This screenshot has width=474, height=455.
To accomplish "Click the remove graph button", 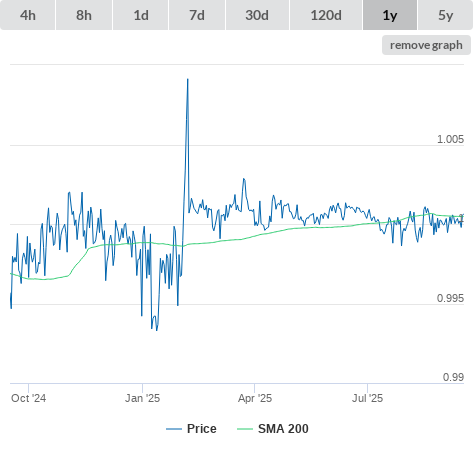I will (x=426, y=45).
